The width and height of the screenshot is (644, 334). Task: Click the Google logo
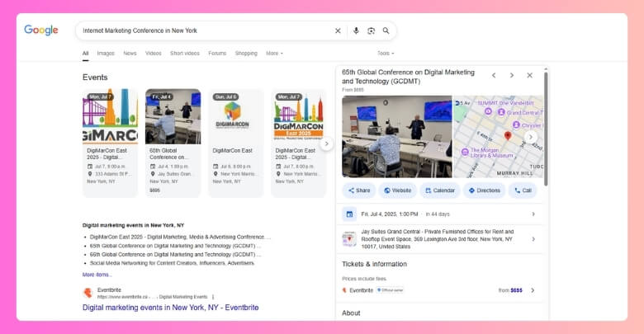point(41,30)
